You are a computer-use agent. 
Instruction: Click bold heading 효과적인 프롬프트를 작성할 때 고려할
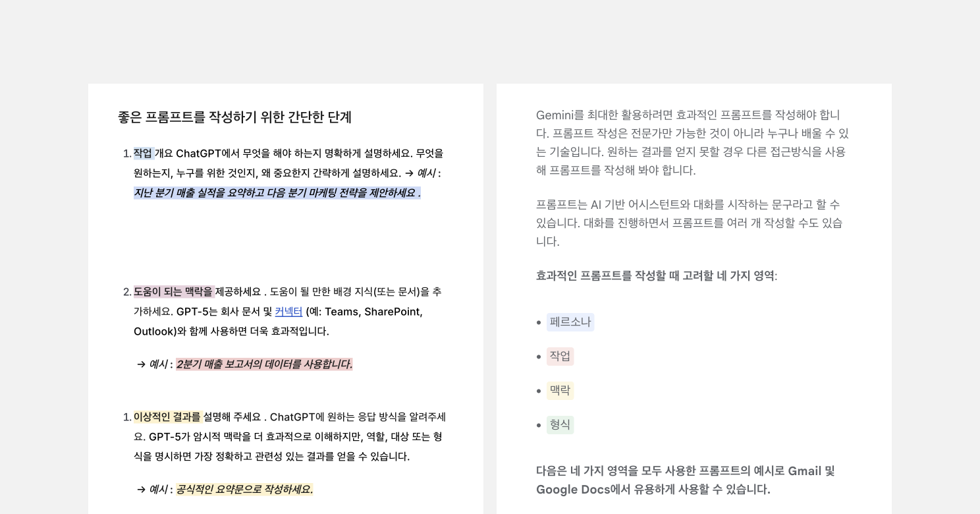point(655,276)
